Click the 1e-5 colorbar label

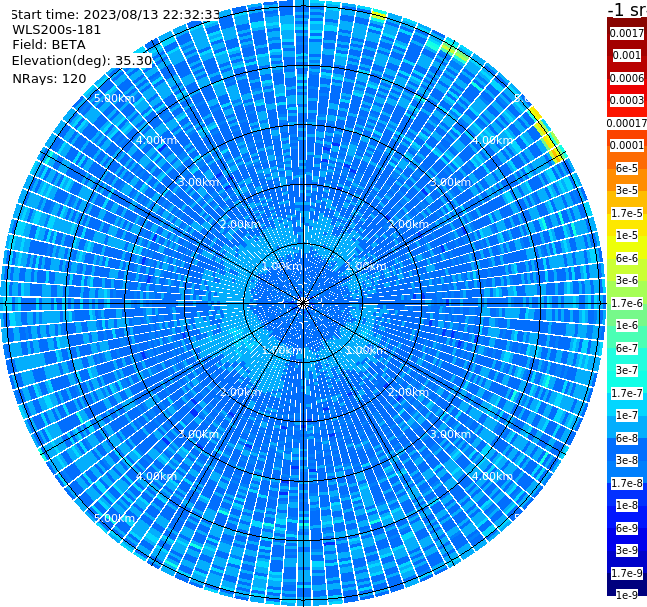pos(627,235)
